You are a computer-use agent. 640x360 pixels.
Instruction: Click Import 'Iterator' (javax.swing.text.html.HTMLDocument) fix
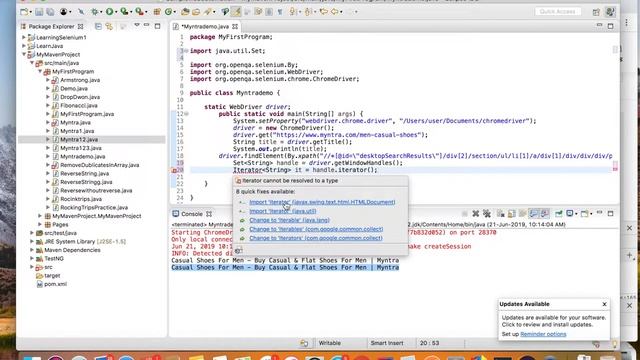322,202
